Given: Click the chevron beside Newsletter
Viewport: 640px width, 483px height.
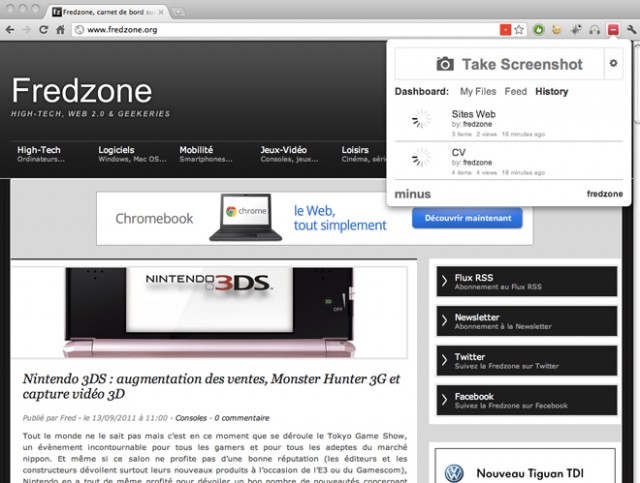Looking at the screenshot, I should tap(444, 321).
